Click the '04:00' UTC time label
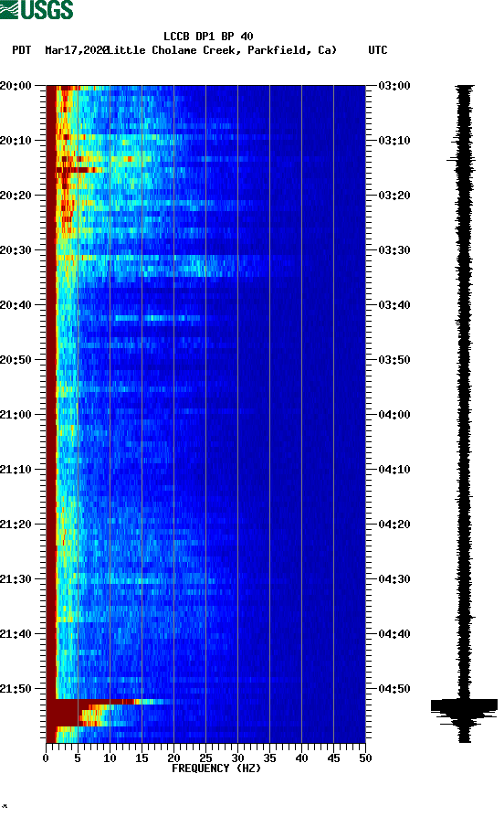This screenshot has height=816, width=504. (x=394, y=415)
